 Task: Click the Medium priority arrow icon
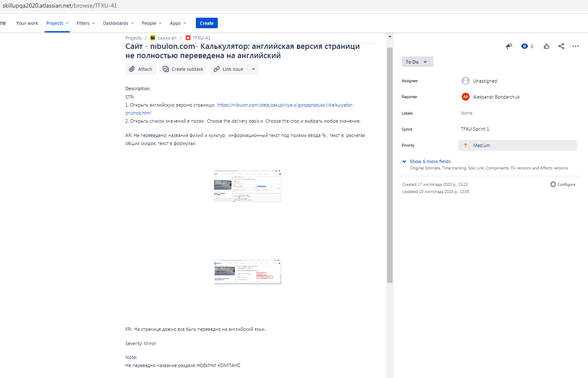click(x=465, y=145)
